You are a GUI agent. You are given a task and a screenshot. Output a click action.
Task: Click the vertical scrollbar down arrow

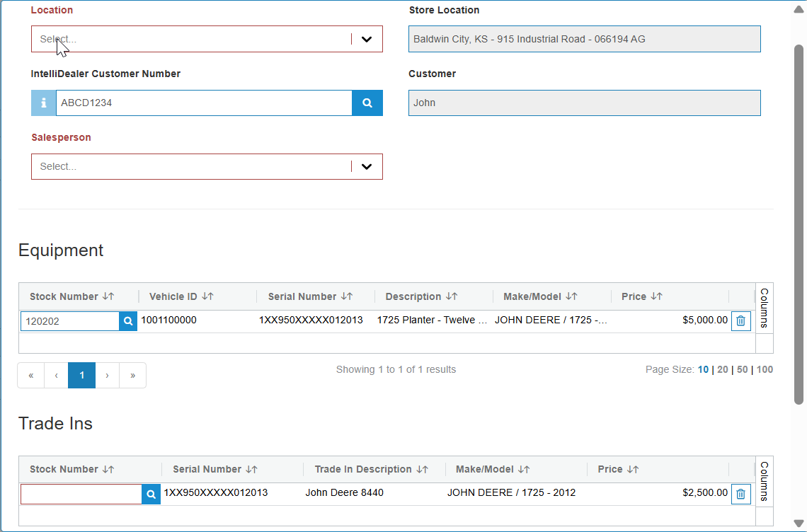pos(799,524)
